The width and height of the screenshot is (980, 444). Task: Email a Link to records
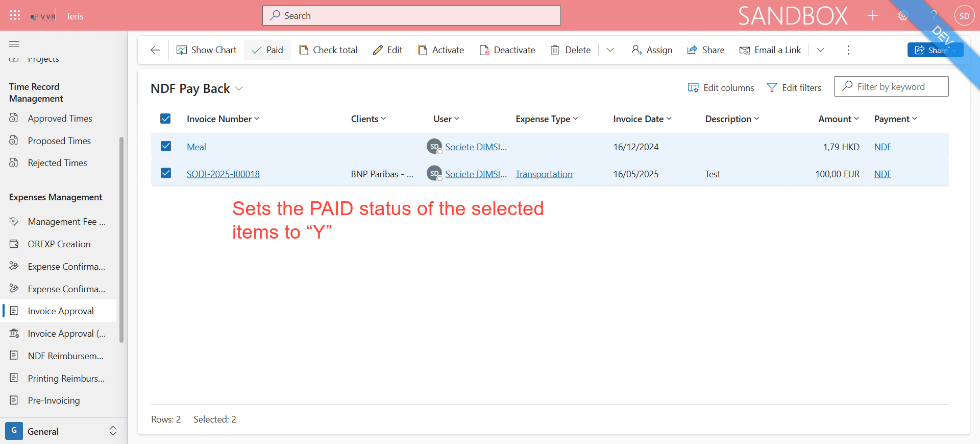(x=770, y=50)
